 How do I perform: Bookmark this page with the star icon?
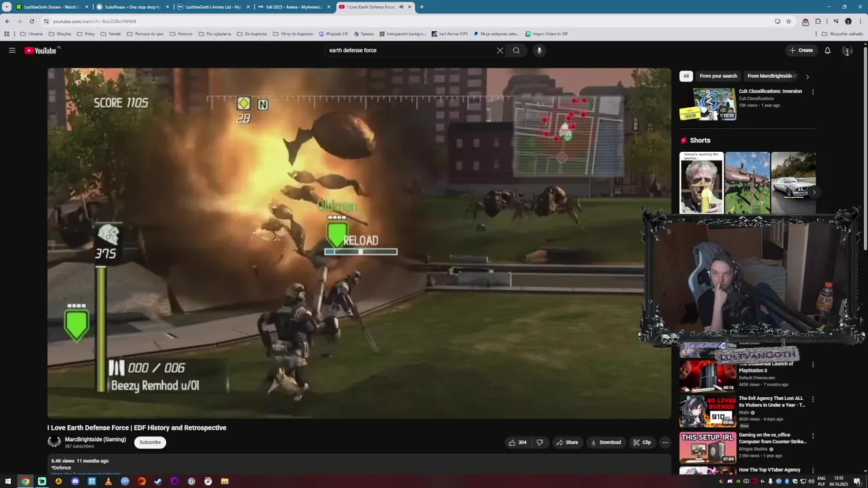point(789,21)
